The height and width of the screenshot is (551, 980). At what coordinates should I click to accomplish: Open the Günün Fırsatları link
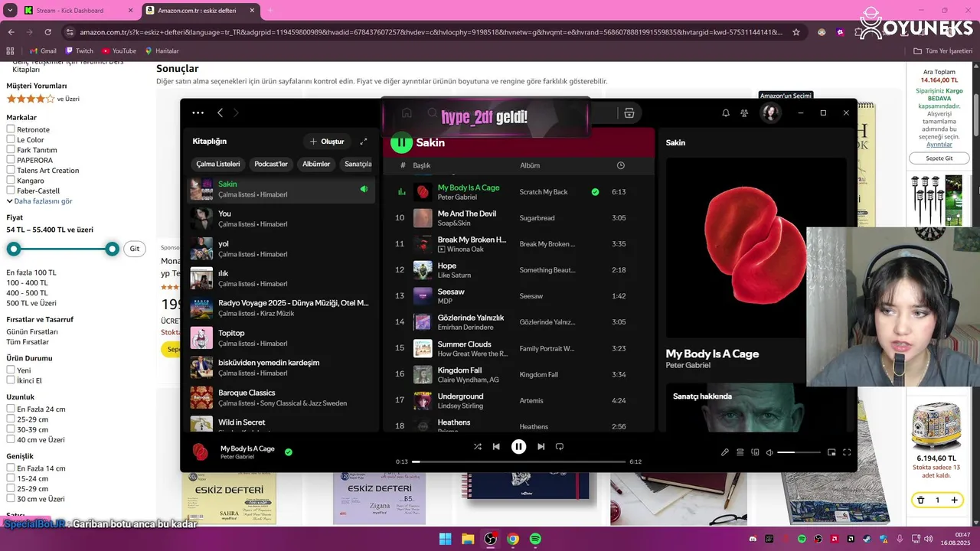click(x=32, y=331)
